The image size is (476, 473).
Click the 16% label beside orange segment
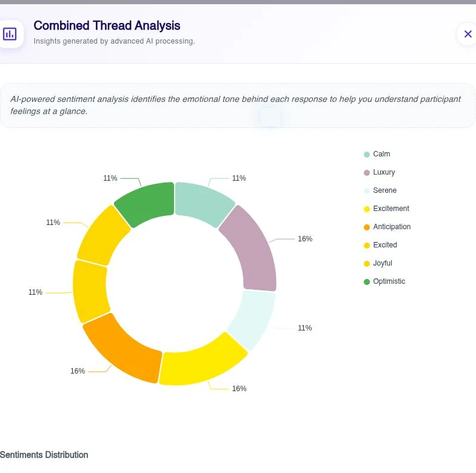point(78,371)
